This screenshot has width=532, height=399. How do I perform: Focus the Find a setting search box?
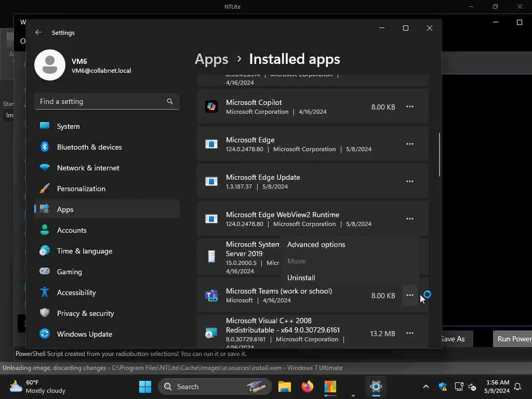coord(107,101)
